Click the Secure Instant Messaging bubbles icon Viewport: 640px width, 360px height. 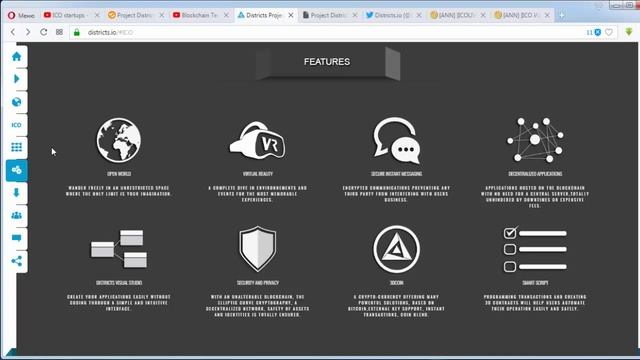coord(396,140)
